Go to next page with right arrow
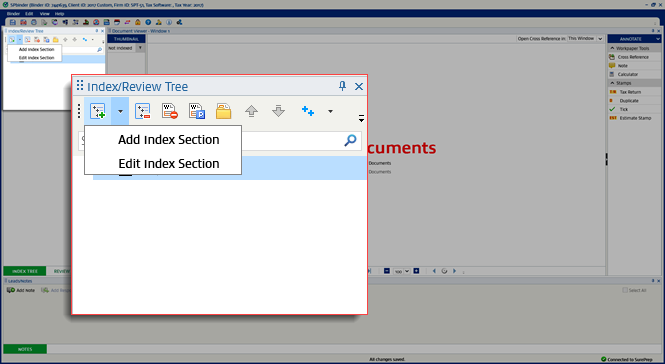The image size is (665, 364). [x=454, y=271]
